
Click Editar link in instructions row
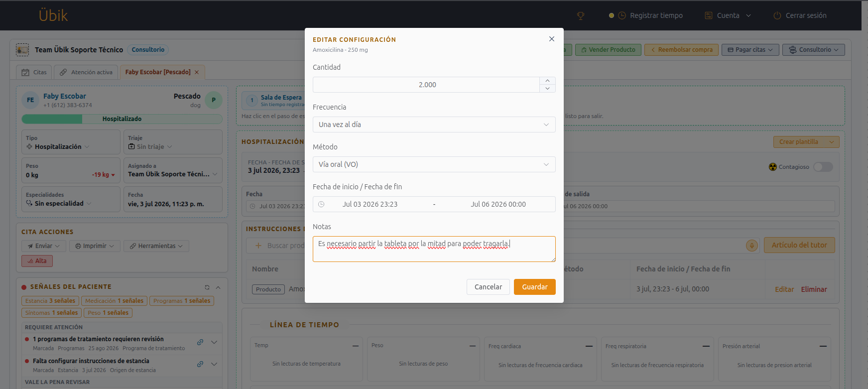[784, 289]
